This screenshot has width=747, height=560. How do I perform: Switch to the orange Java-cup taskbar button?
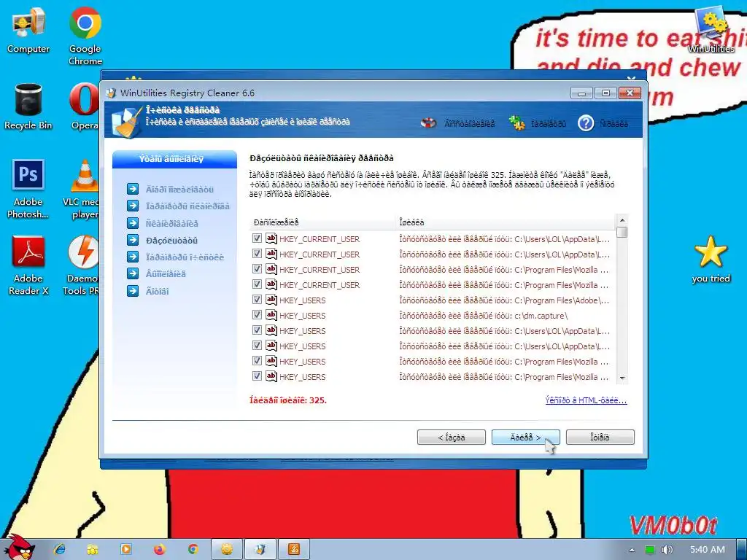[294, 550]
